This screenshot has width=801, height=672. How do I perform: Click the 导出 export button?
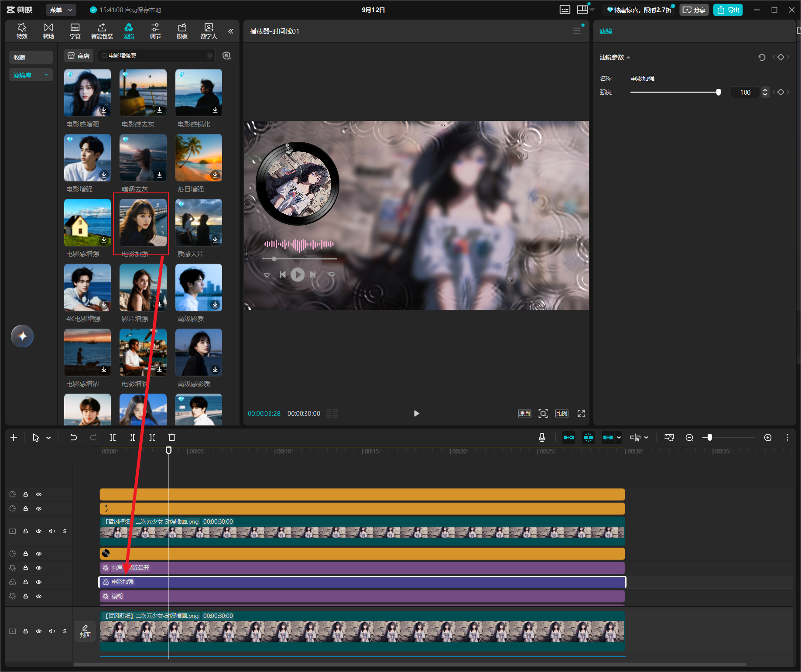(728, 10)
